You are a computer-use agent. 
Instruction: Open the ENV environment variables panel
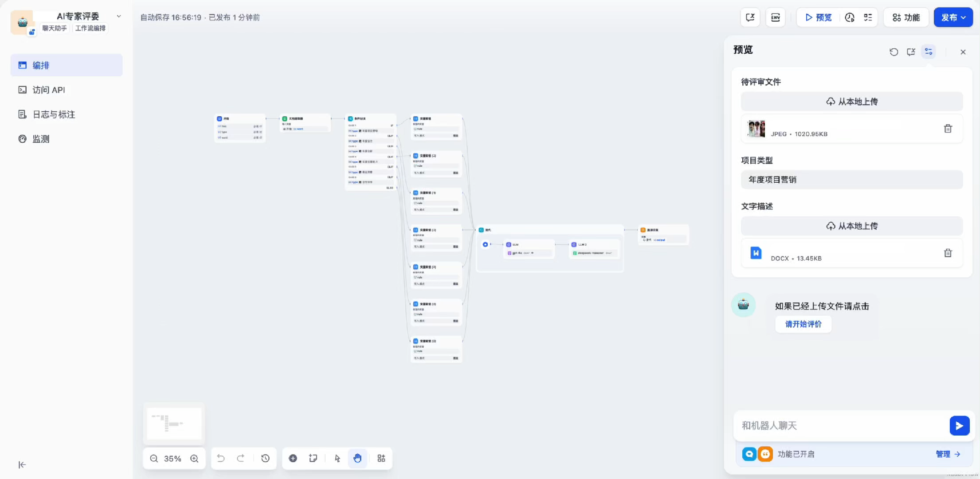pyautogui.click(x=776, y=17)
